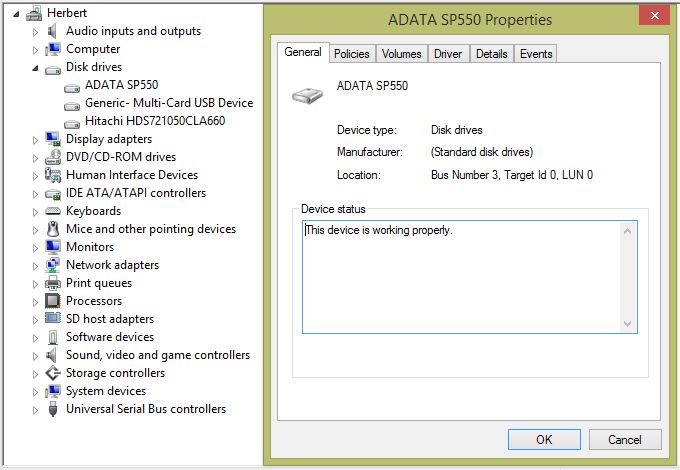Expand the Storage controllers node arrow

(36, 374)
